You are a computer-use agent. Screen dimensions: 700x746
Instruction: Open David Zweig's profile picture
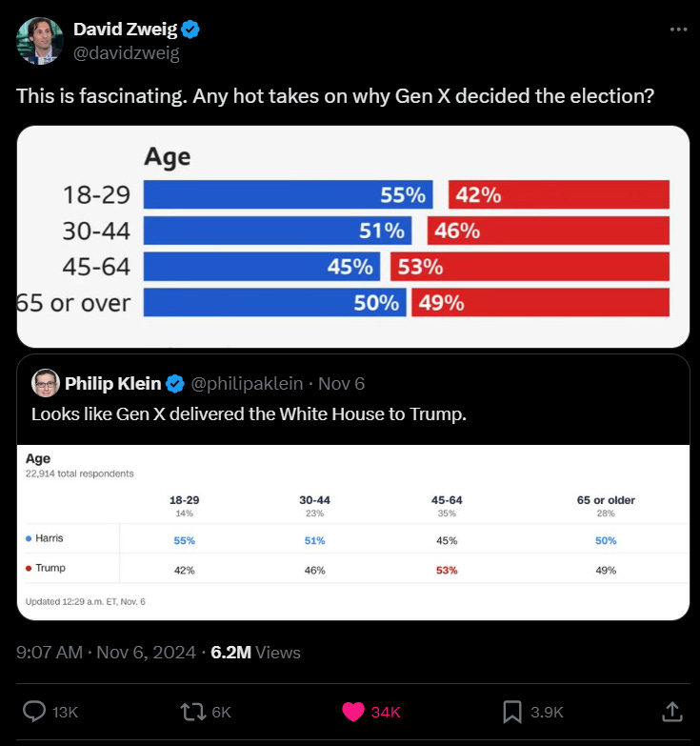pos(40,41)
